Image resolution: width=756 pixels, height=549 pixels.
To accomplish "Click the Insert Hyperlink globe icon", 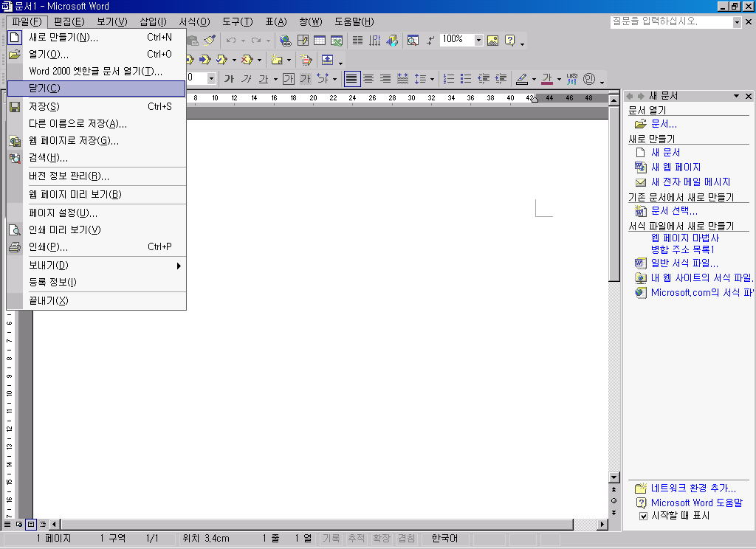I will tap(286, 40).
